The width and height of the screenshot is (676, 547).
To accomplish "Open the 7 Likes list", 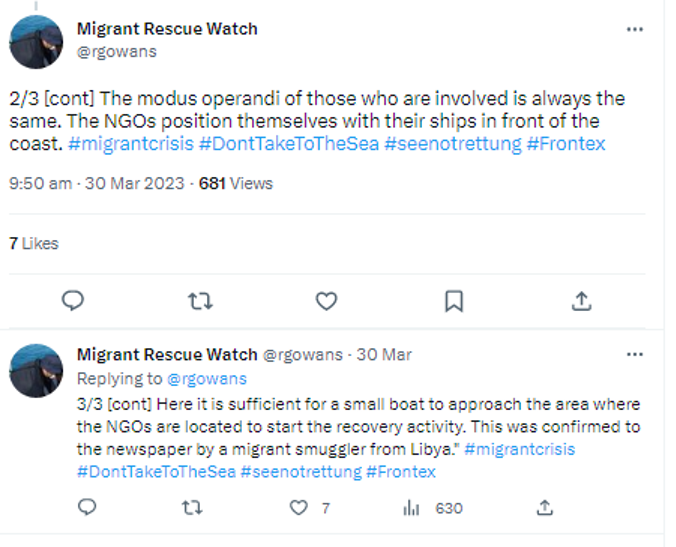I will pyautogui.click(x=34, y=243).
